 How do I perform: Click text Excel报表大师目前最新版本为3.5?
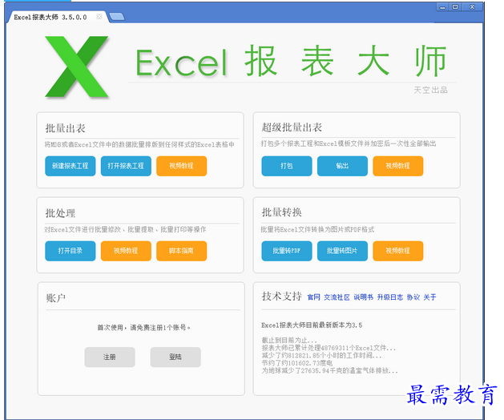click(312, 325)
